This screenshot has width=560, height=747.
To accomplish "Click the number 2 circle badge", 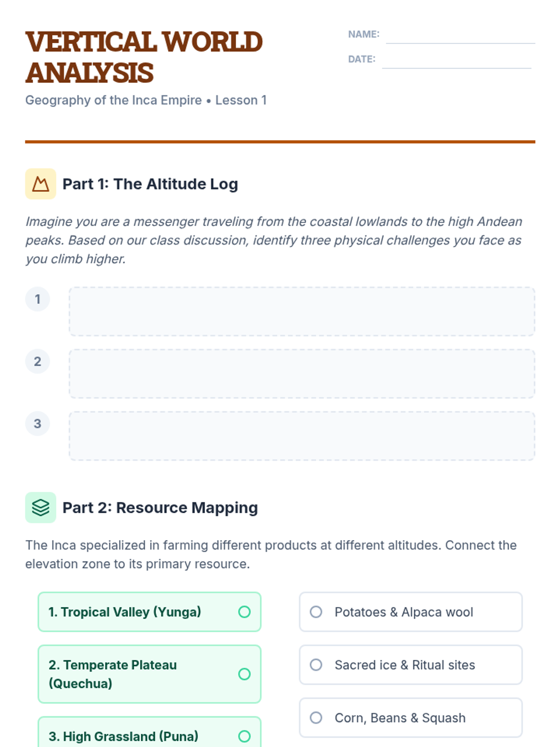I will pos(37,361).
